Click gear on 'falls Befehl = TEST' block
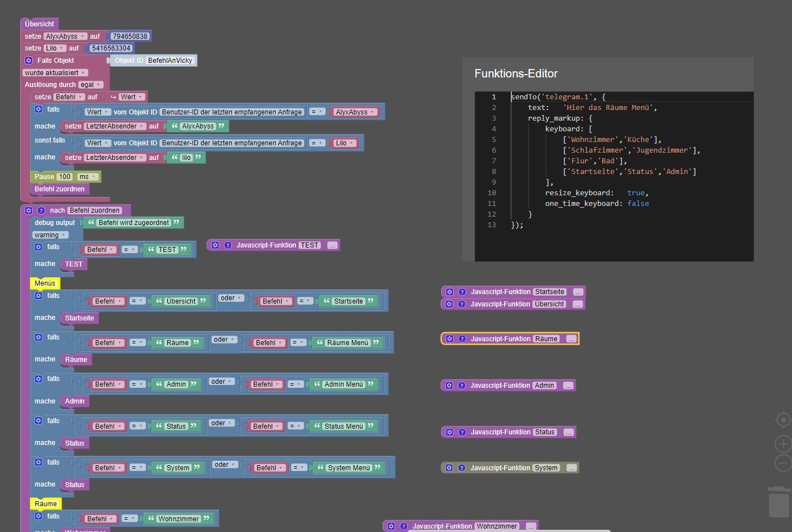792x532 pixels. coord(39,247)
